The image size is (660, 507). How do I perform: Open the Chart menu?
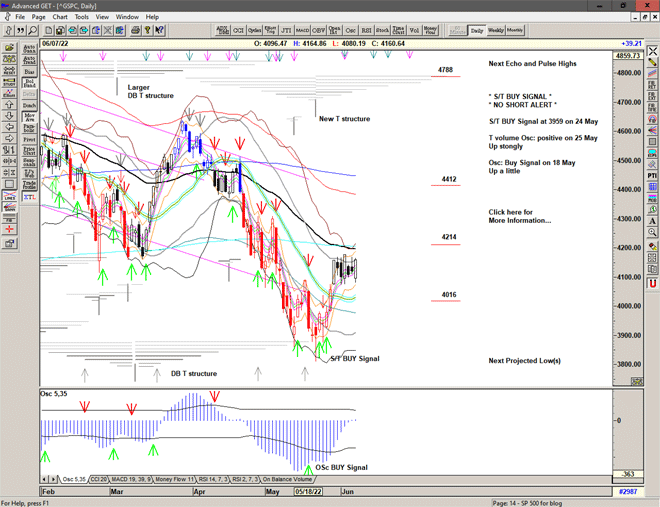(60, 17)
